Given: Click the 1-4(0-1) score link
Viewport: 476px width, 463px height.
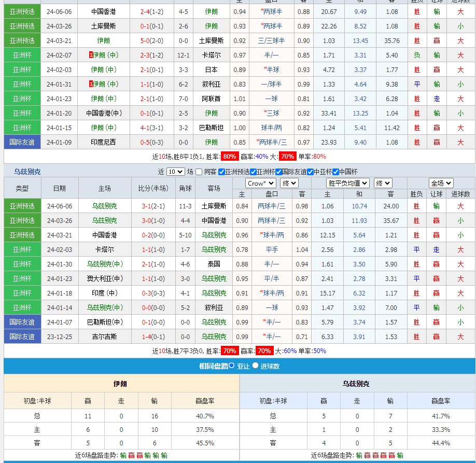Looking at the screenshot, I should [x=153, y=336].
